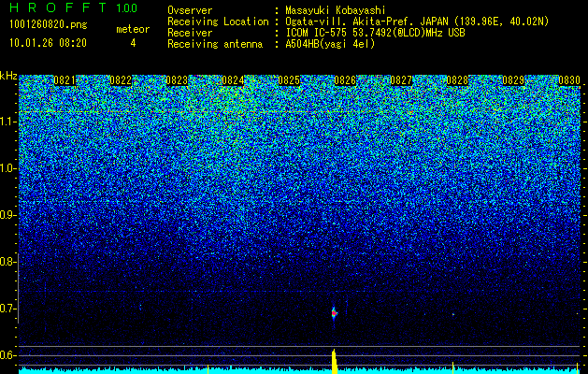Click the 0.6 frequency axis label
Image resolution: width=588 pixels, height=374 pixels.
point(7,355)
